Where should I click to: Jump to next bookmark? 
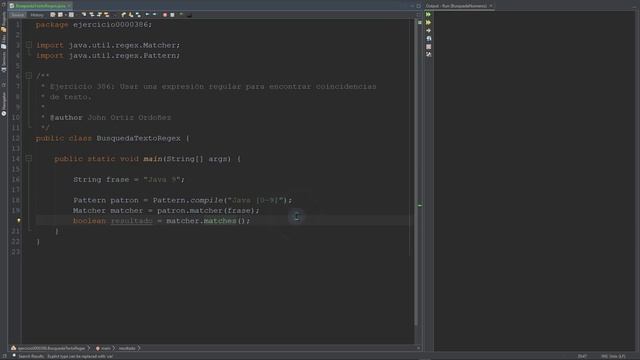click(131, 15)
